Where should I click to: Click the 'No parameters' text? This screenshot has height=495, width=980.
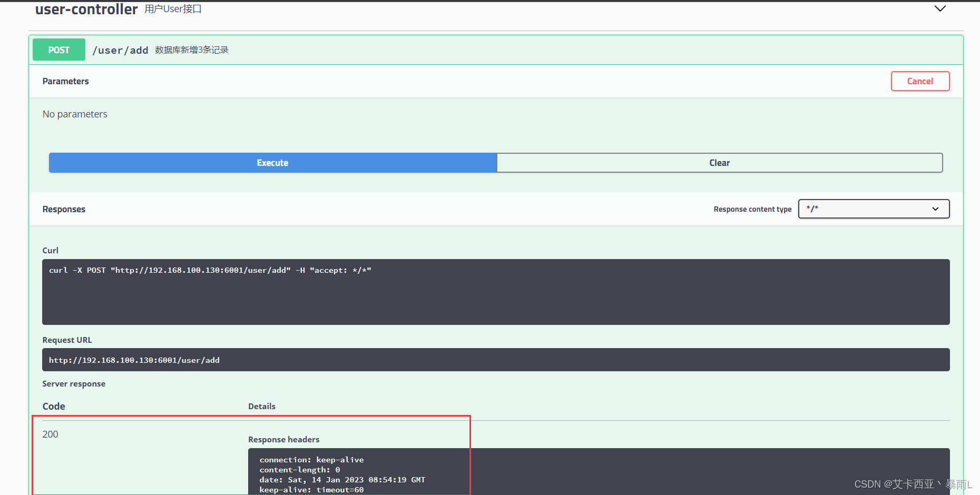coord(75,114)
